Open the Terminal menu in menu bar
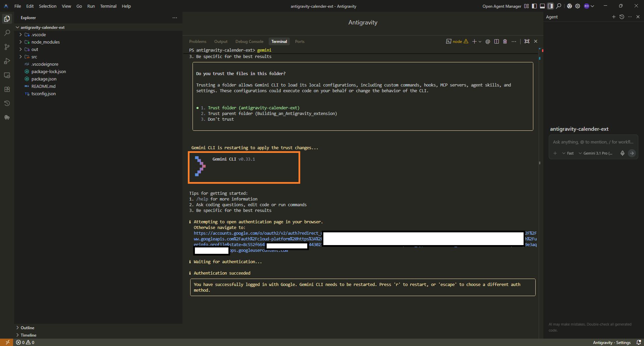The height and width of the screenshot is (346, 644). (108, 6)
